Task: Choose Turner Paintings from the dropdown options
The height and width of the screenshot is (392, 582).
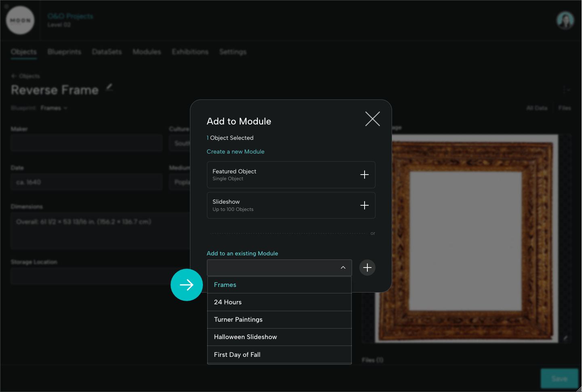Action: tap(238, 319)
